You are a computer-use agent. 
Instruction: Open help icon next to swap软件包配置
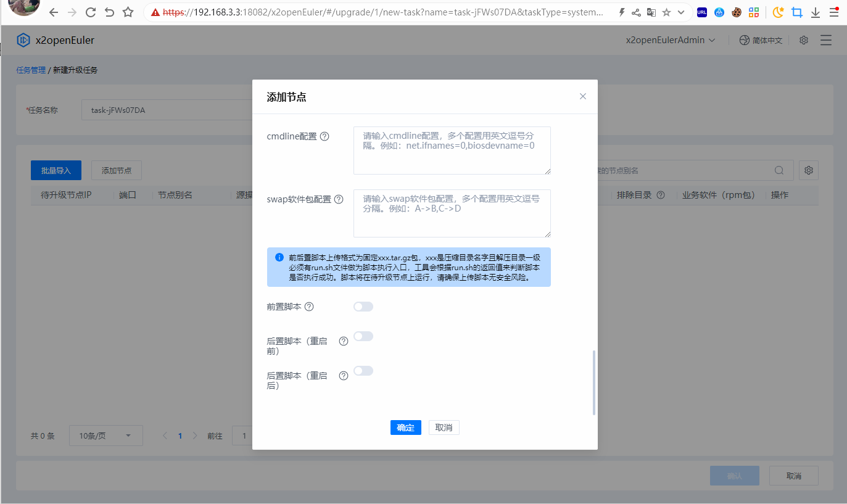(339, 199)
